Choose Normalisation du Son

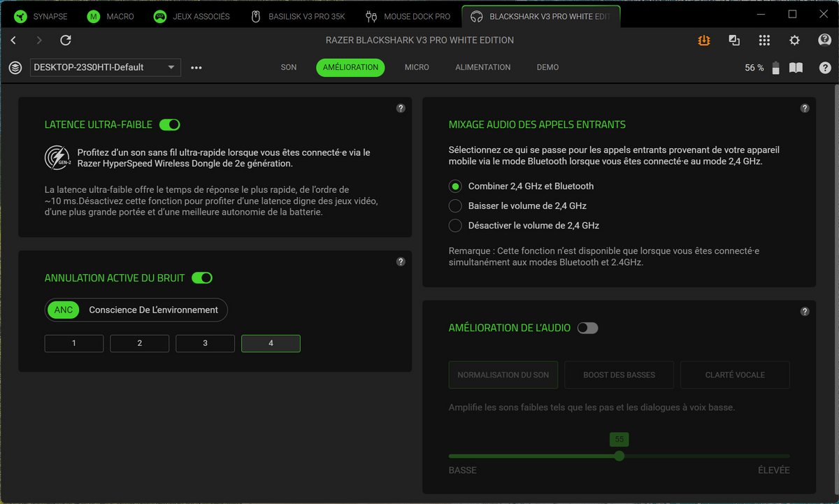503,375
